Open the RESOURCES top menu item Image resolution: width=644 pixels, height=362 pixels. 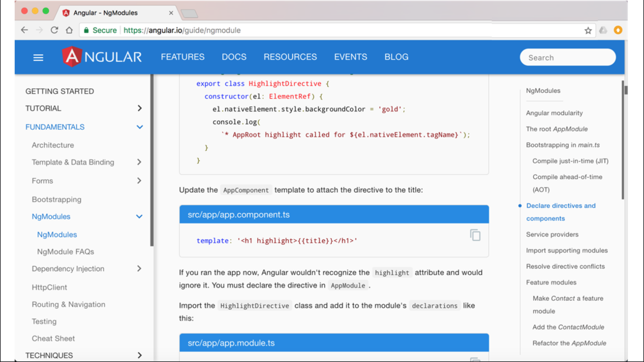[290, 57]
